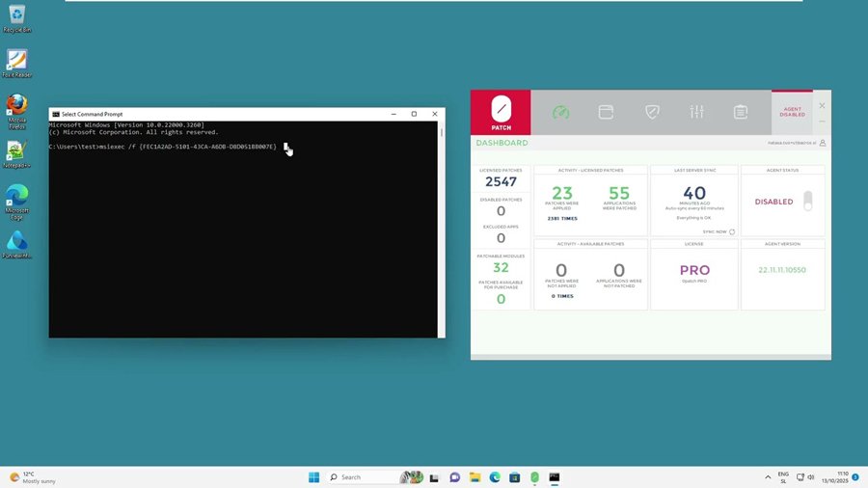Screen dimensions: 868x488
Task: Click the Command Prompt title bar icon
Action: tap(55, 114)
